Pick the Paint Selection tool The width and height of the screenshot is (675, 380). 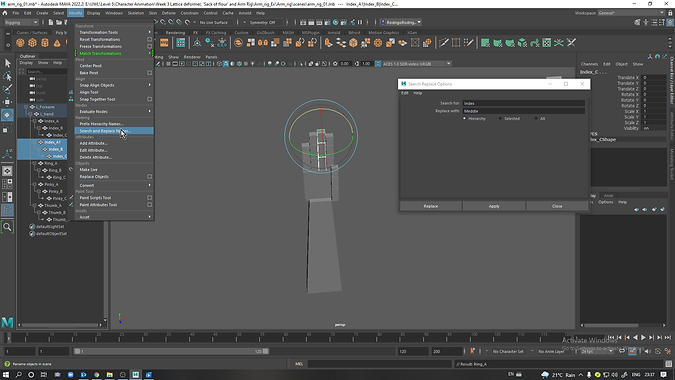[7, 89]
